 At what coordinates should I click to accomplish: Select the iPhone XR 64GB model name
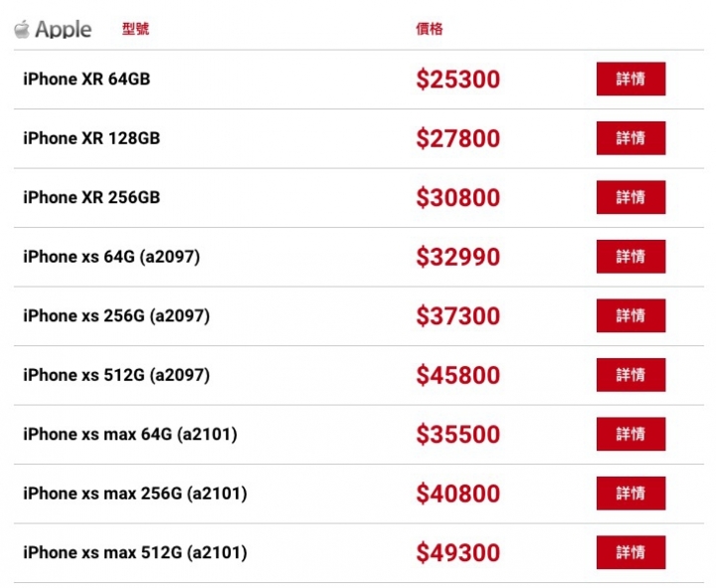pyautogui.click(x=87, y=79)
